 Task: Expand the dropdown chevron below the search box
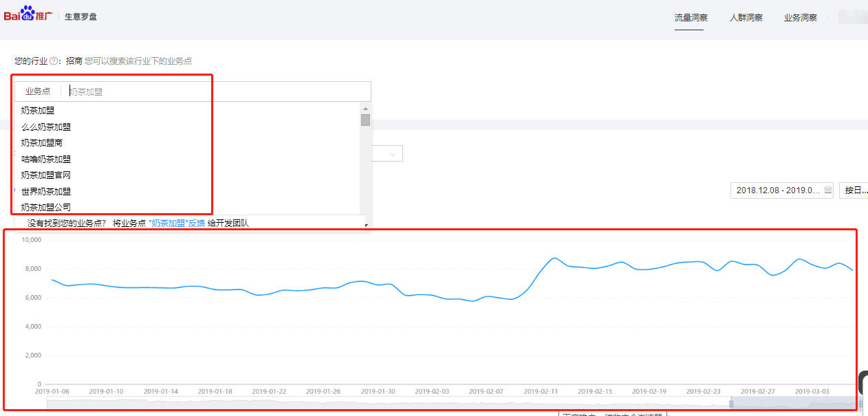point(393,154)
